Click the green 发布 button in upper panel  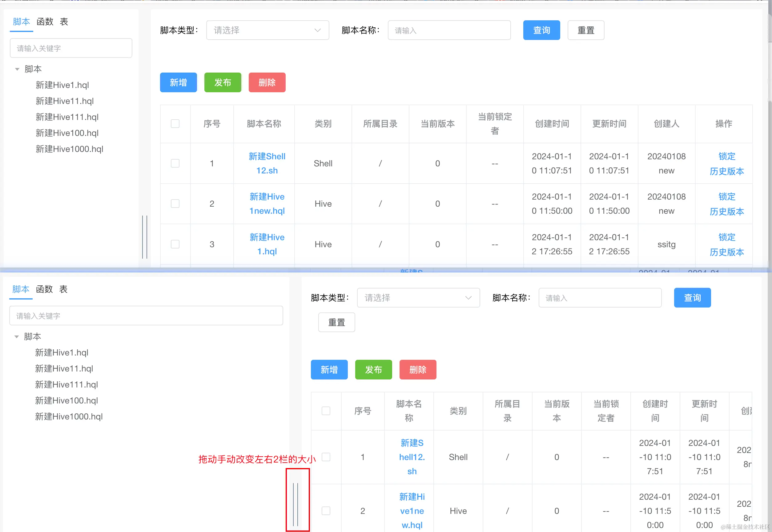point(223,82)
